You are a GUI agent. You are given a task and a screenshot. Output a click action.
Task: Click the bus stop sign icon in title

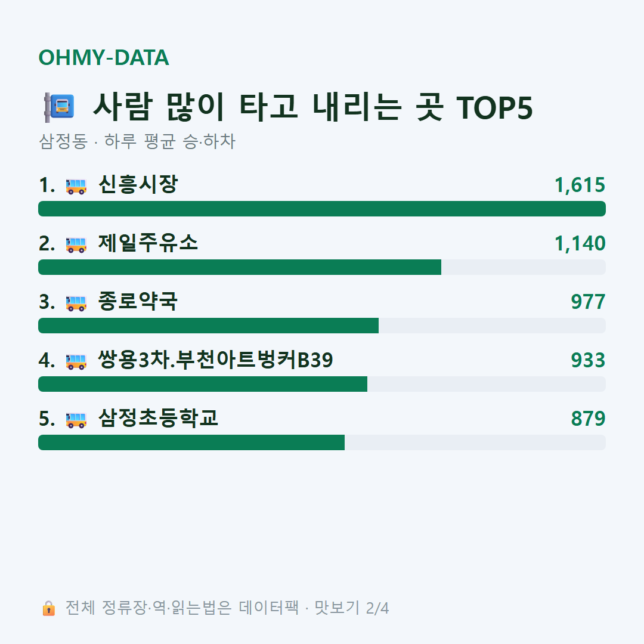pyautogui.click(x=59, y=107)
